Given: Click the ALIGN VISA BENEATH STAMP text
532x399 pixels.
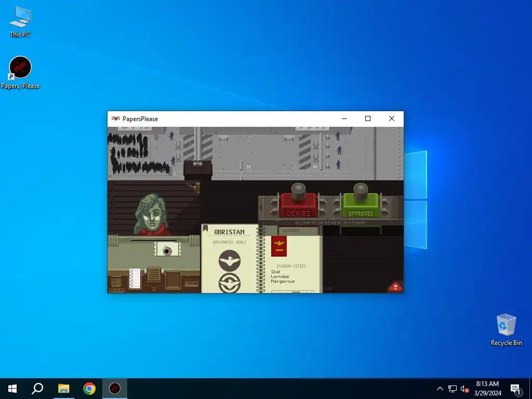Looking at the screenshot, I should click(x=330, y=223).
